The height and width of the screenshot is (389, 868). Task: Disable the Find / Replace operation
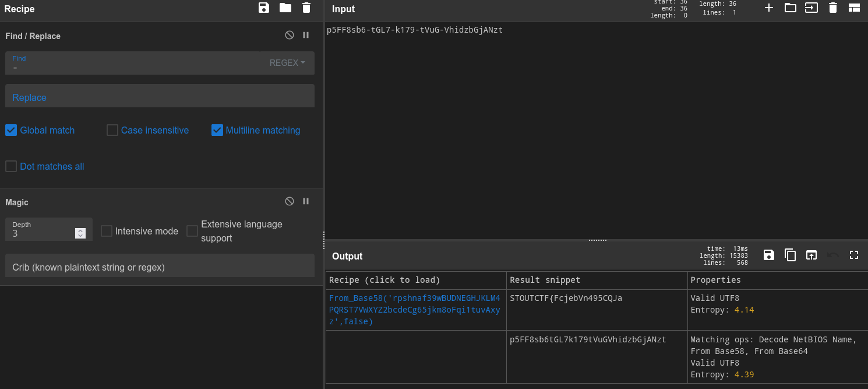pos(290,35)
